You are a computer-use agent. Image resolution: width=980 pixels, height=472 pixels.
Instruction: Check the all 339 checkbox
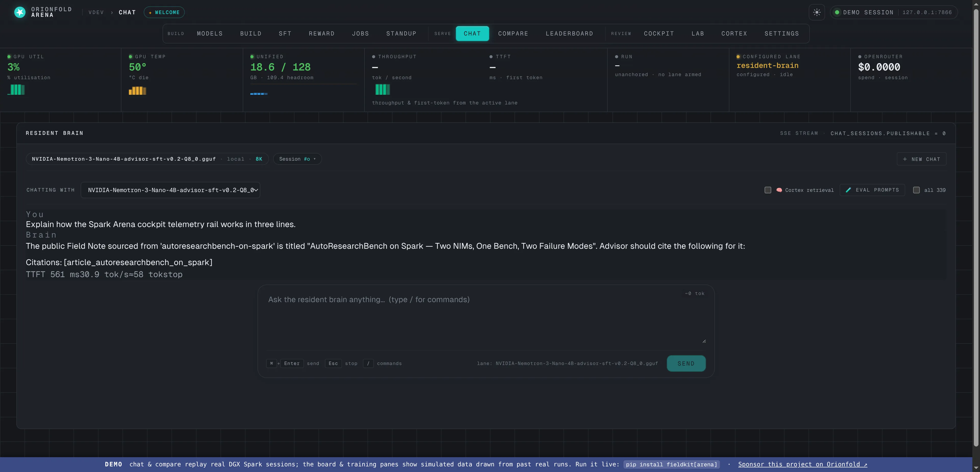(x=916, y=190)
